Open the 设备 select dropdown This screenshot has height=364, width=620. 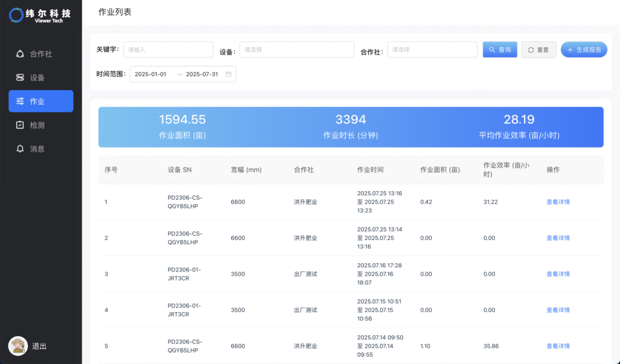(x=297, y=50)
